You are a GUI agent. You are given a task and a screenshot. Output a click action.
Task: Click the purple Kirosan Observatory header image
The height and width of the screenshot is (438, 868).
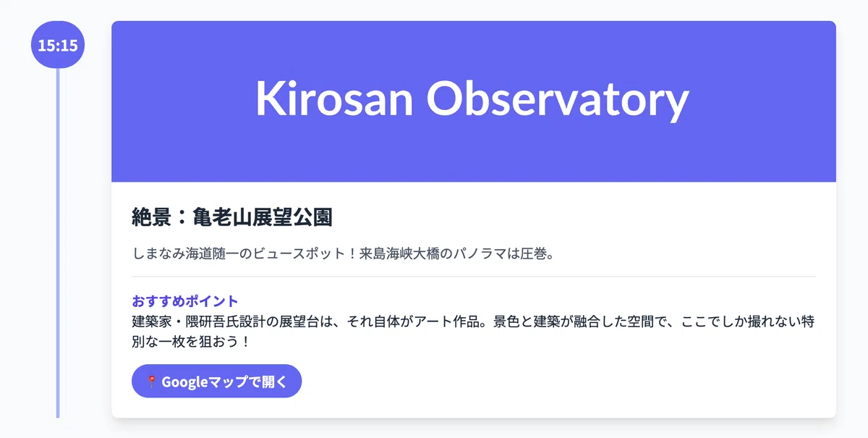pos(474,101)
